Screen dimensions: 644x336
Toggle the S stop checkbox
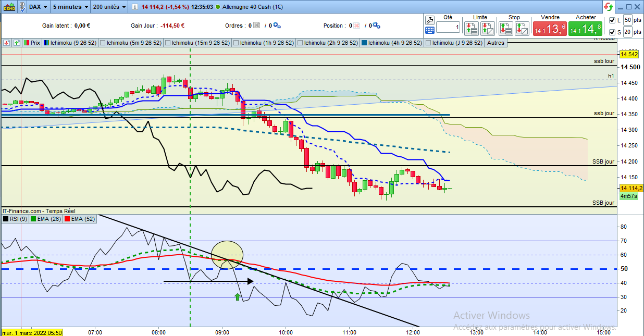point(612,32)
